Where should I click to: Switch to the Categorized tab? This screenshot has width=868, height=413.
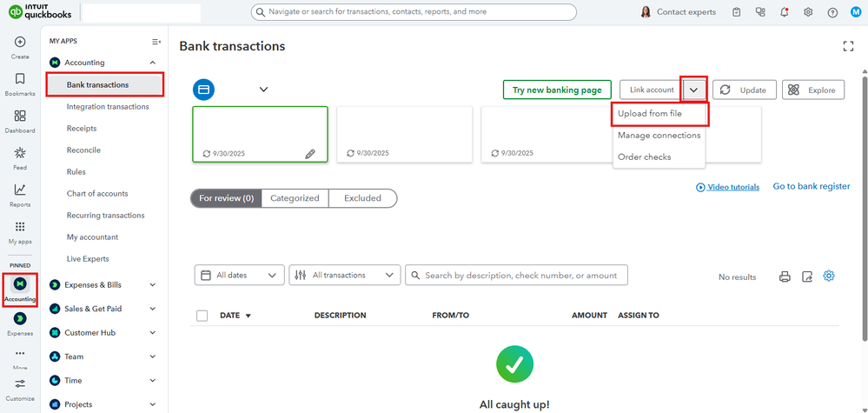coord(295,198)
